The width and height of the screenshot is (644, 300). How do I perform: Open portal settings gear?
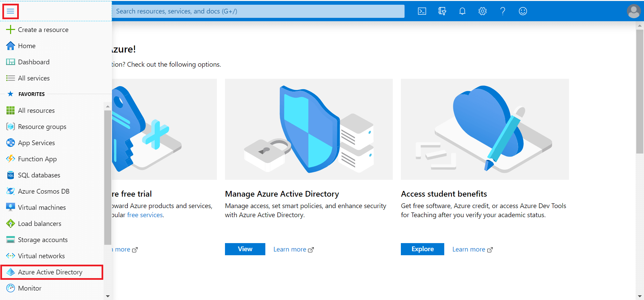483,11
